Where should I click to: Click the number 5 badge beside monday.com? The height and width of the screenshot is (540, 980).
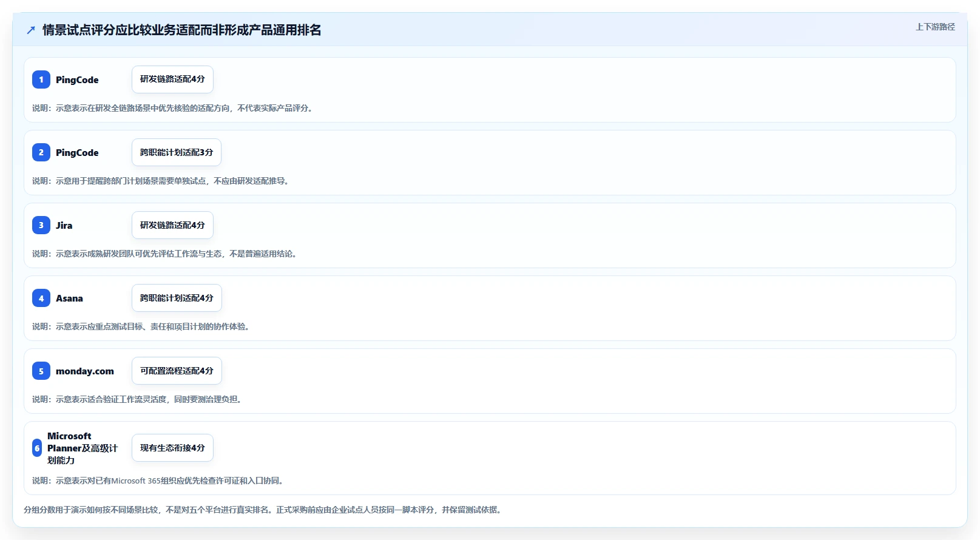pos(41,371)
